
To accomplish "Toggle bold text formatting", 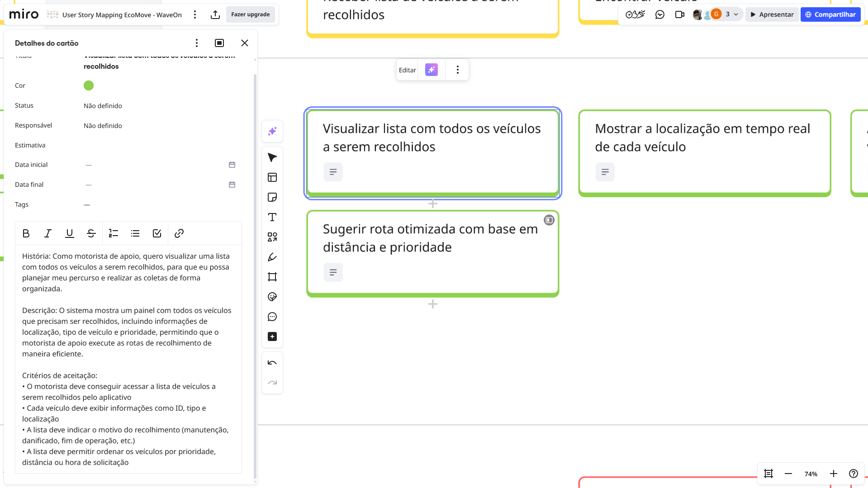I will click(26, 233).
